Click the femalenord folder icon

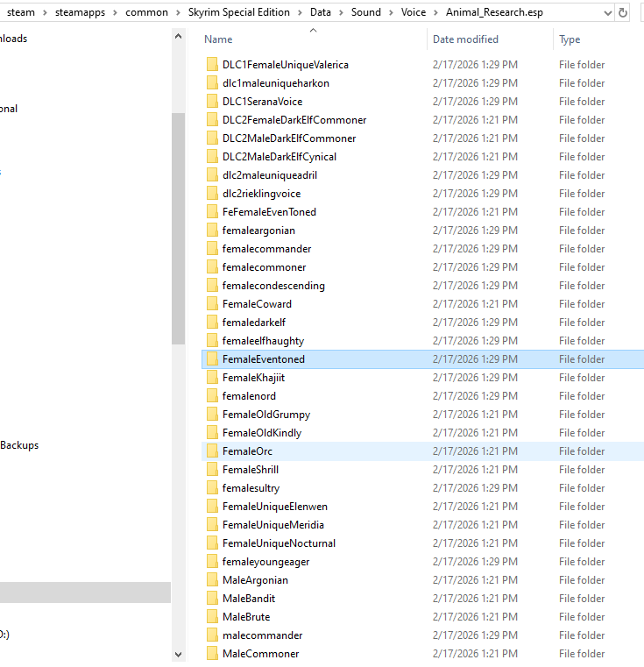click(212, 395)
